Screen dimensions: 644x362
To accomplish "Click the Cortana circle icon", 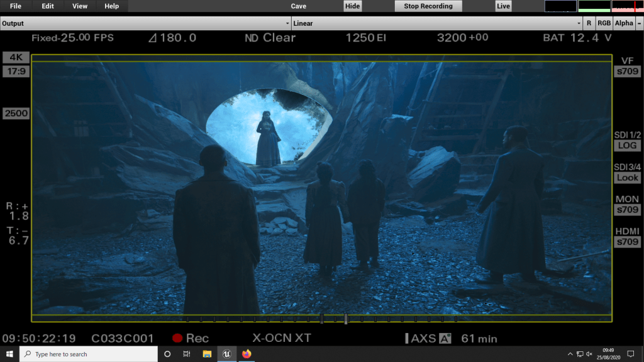I will coord(167,354).
